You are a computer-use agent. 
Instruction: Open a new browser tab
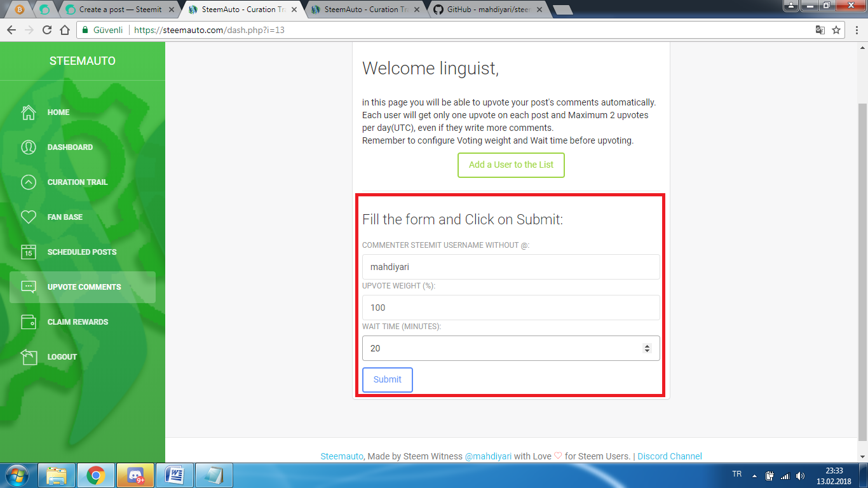(563, 10)
